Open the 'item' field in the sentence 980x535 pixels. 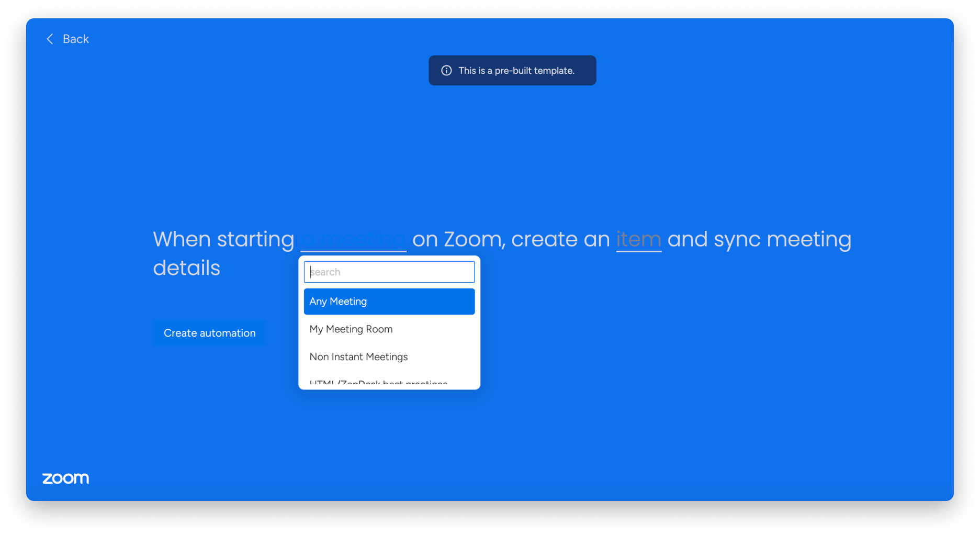point(638,239)
